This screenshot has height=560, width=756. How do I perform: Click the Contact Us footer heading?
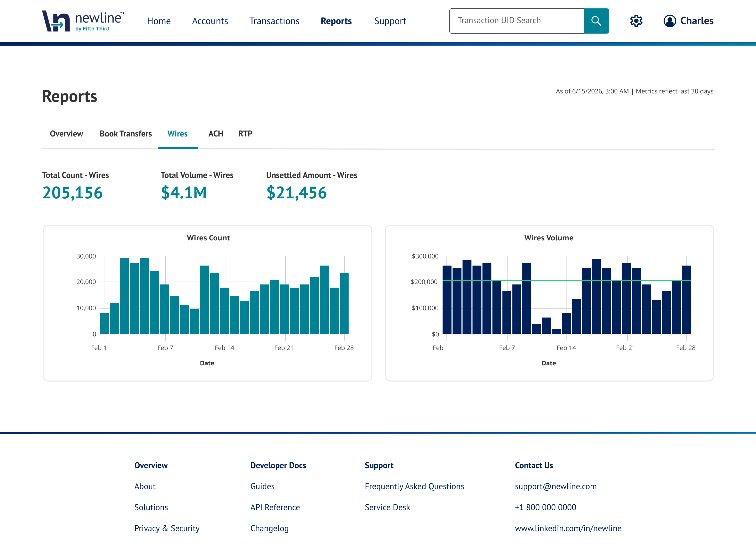click(534, 466)
